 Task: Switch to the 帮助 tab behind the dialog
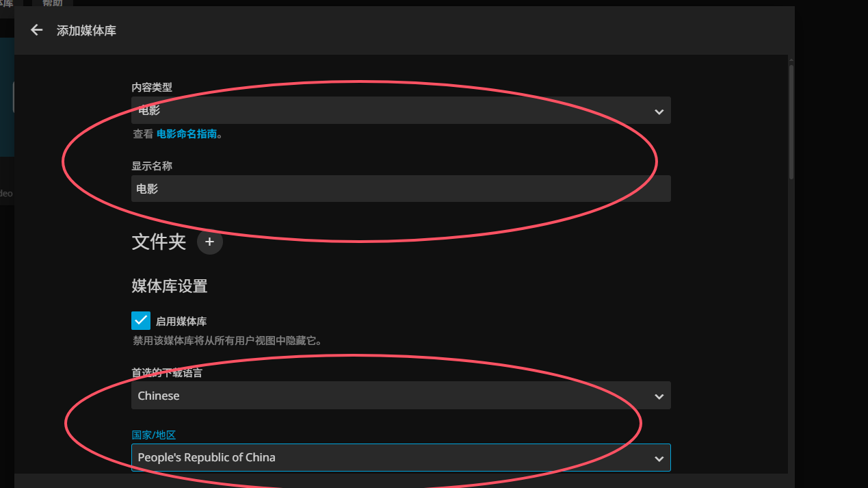(53, 3)
